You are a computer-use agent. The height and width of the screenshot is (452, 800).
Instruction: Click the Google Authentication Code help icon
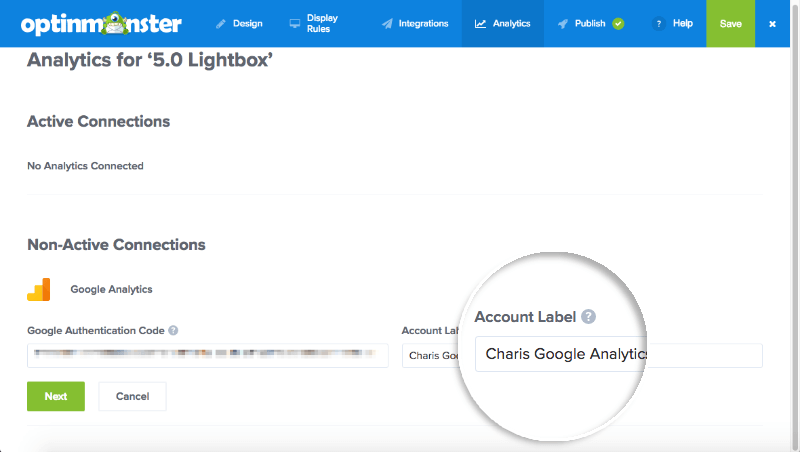[173, 331]
